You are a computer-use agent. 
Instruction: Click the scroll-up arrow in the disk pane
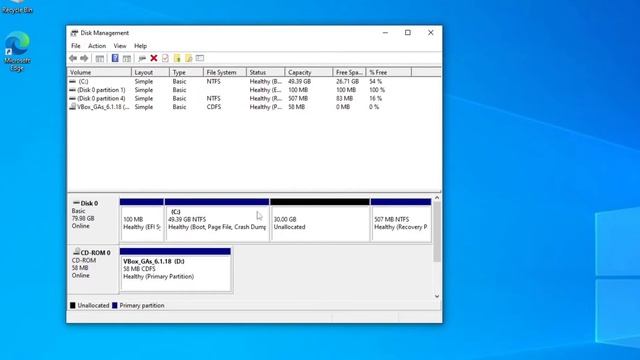pos(437,198)
